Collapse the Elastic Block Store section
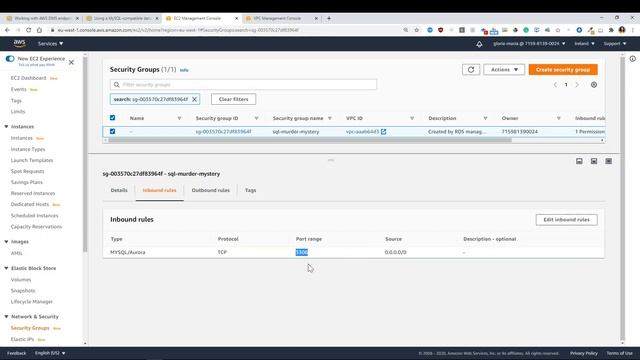 click(x=6, y=269)
